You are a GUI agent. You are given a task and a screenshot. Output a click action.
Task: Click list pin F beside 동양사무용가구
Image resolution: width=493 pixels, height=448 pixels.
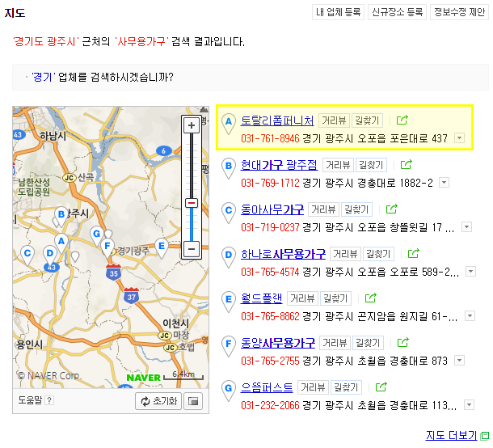pyautogui.click(x=229, y=346)
